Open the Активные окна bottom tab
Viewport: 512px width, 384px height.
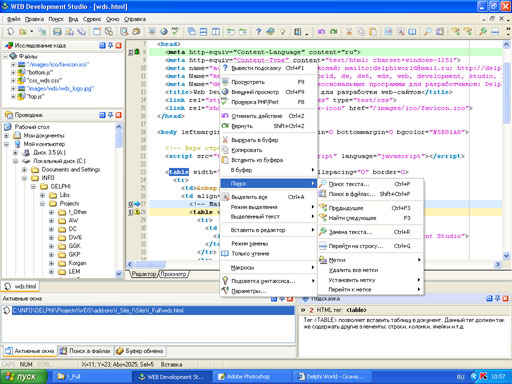(30, 351)
